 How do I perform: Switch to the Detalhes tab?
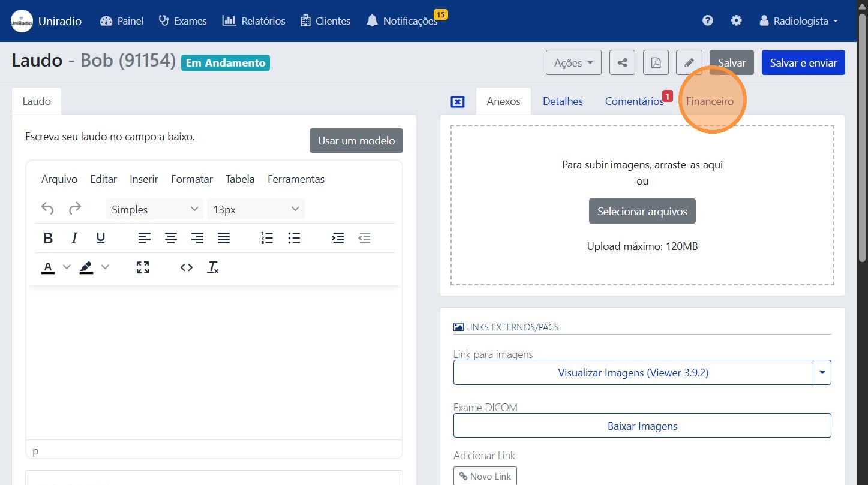coord(562,101)
